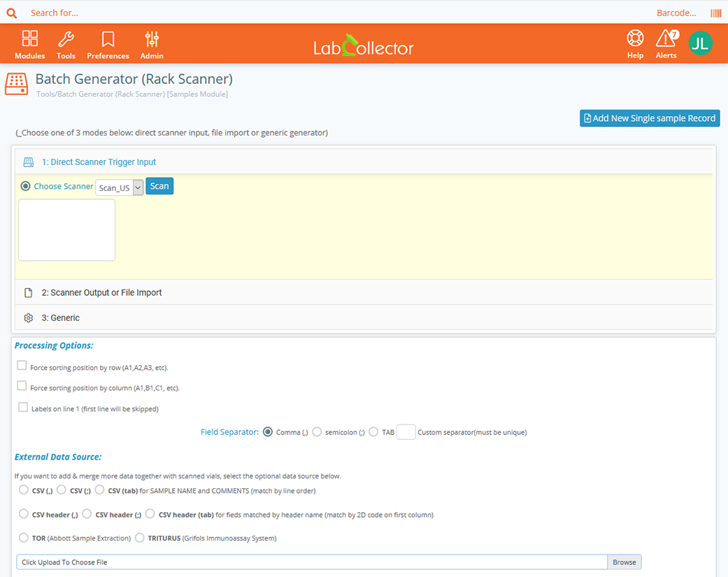728x577 pixels.
Task: Click the scanner output text area
Action: click(x=67, y=230)
